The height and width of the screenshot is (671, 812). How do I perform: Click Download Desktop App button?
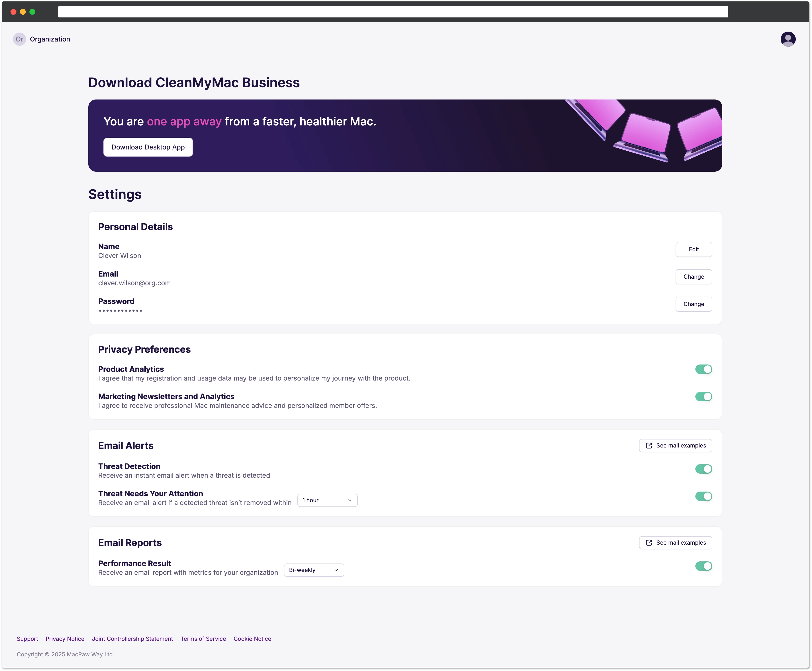[148, 147]
